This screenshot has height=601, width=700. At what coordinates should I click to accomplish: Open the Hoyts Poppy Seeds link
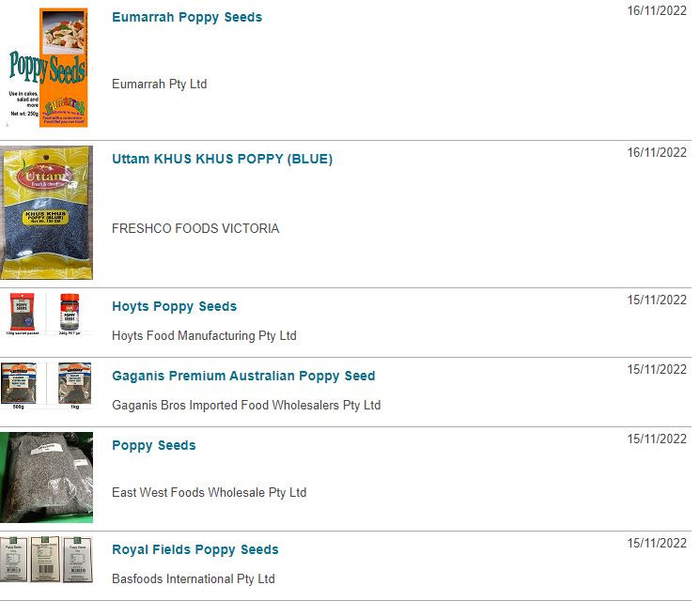click(x=175, y=306)
